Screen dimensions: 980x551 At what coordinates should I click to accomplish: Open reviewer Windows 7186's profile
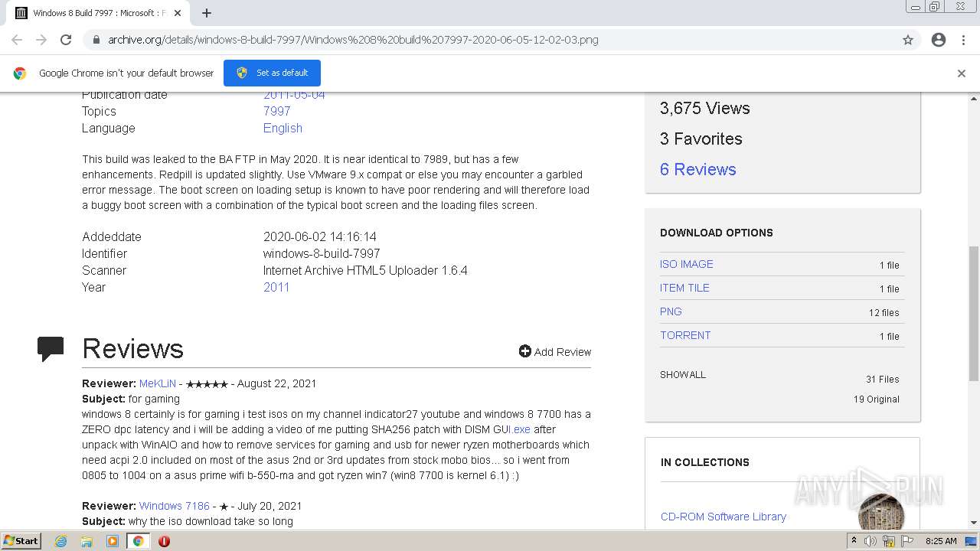[x=174, y=506]
